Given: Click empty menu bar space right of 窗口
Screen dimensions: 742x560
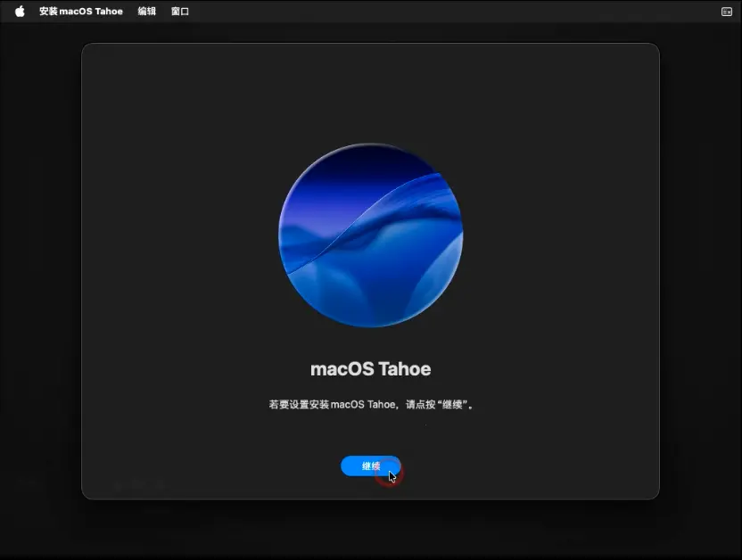Looking at the screenshot, I should tap(446, 12).
